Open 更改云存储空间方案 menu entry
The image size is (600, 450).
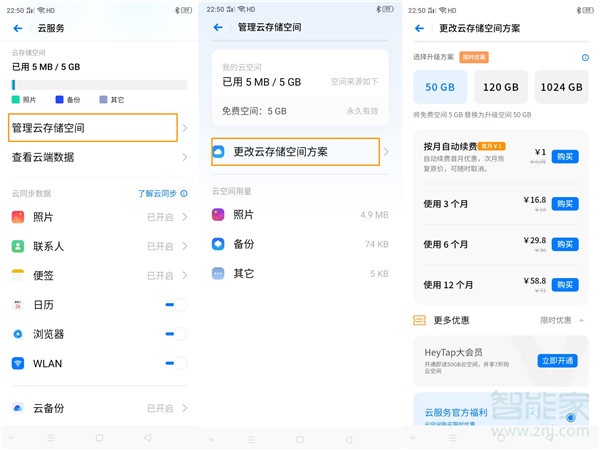point(295,152)
